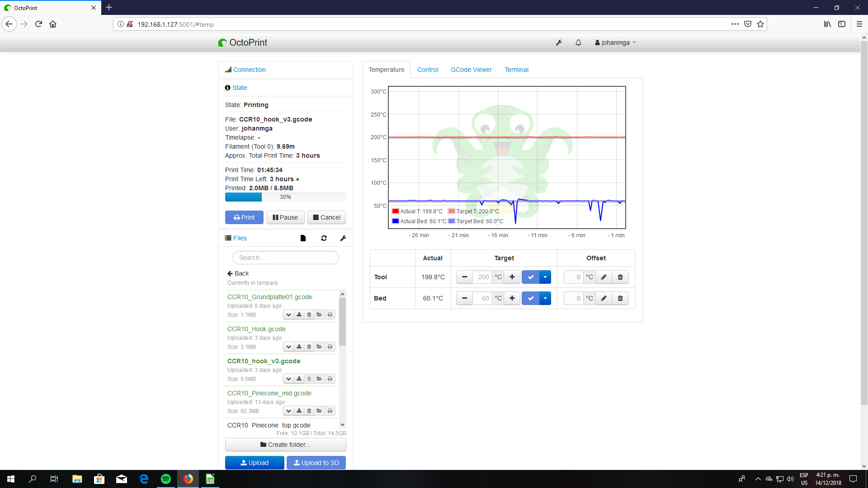Open the johanmga user menu
The width and height of the screenshot is (868, 488).
(615, 42)
